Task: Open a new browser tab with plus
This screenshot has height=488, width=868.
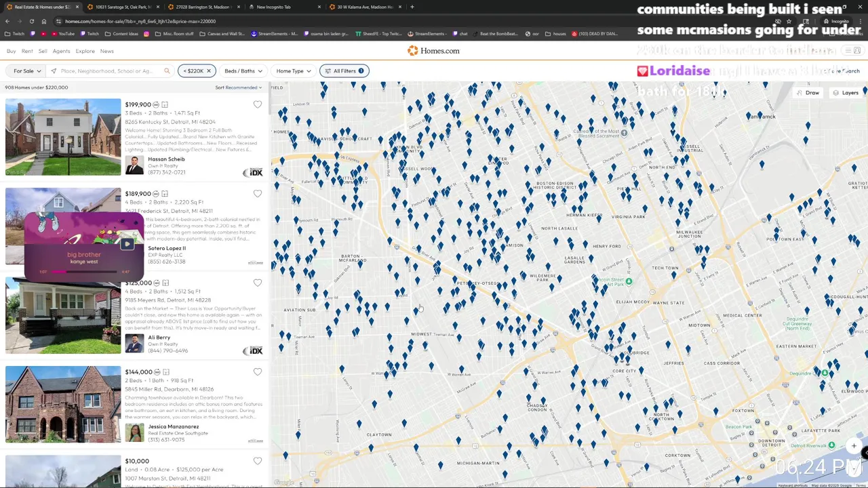Action: pos(412,7)
